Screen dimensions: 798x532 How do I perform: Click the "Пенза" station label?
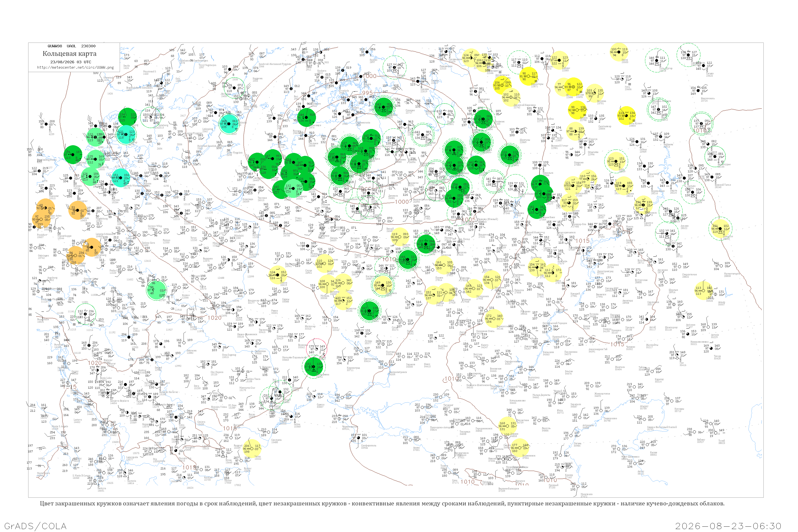pyautogui.click(x=540, y=294)
